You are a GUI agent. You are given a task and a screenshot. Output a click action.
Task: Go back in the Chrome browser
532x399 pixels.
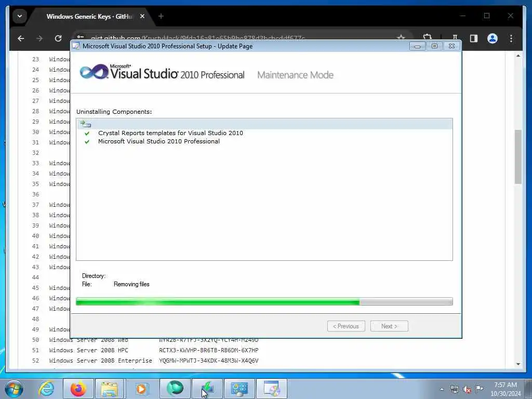tap(21, 38)
